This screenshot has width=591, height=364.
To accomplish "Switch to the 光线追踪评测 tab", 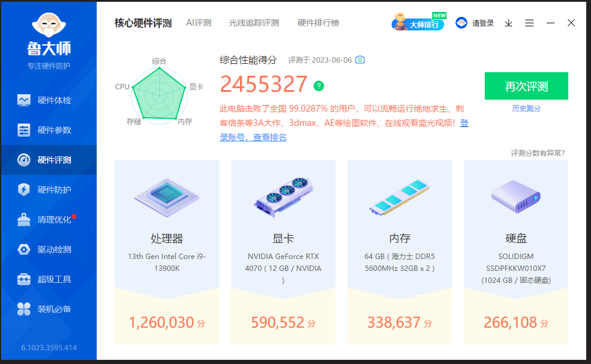I will point(254,23).
